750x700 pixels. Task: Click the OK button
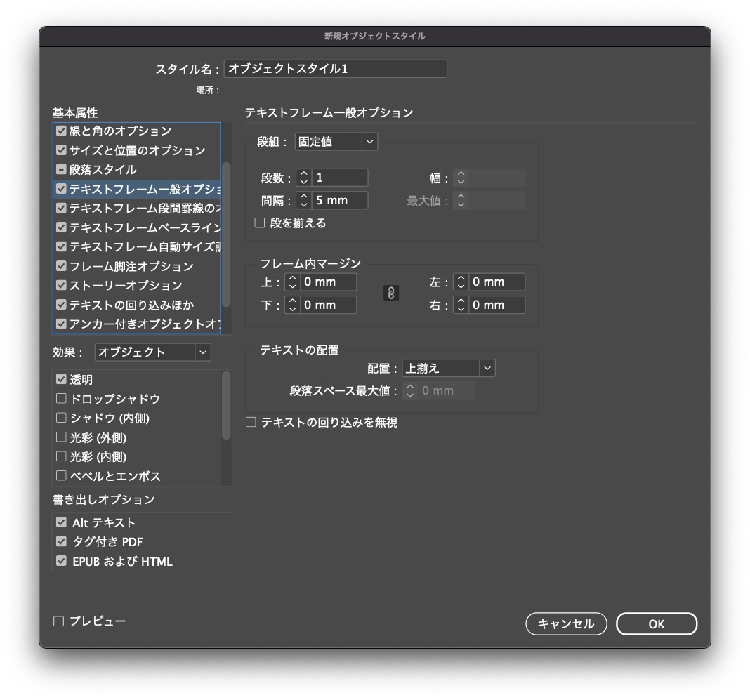coord(656,624)
